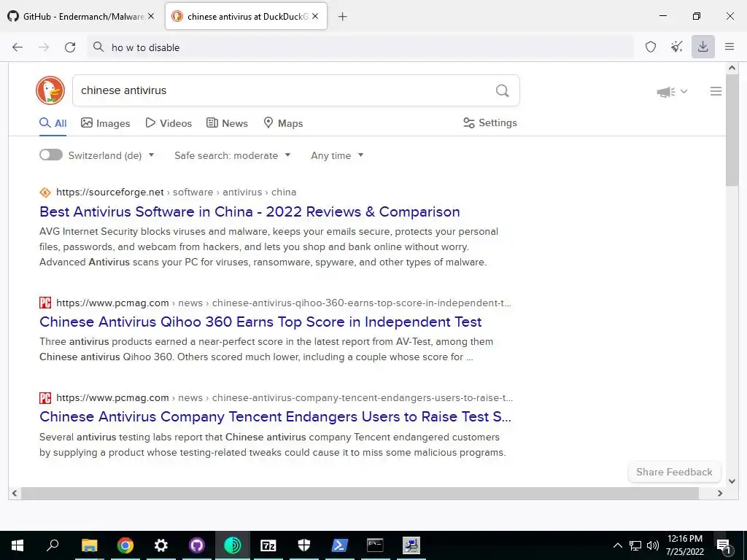Open Windows Start menu
Viewport: 747px width, 560px height.
[18, 545]
